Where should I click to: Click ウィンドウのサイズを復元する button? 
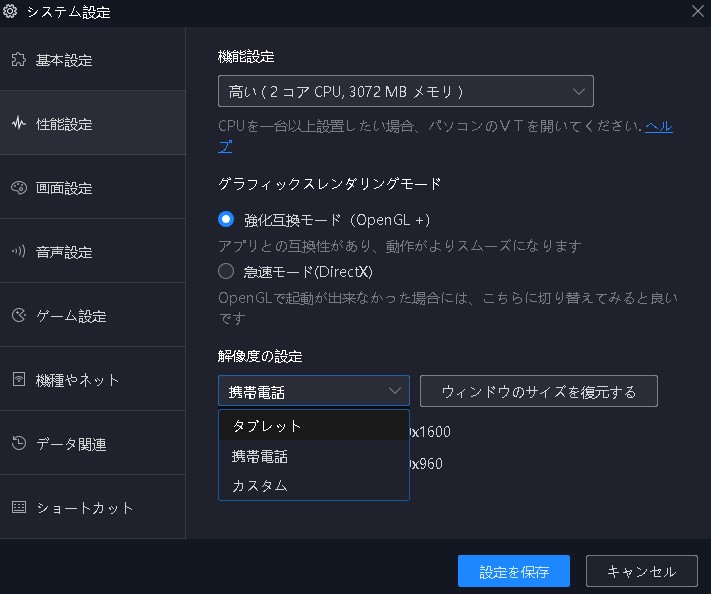click(539, 391)
